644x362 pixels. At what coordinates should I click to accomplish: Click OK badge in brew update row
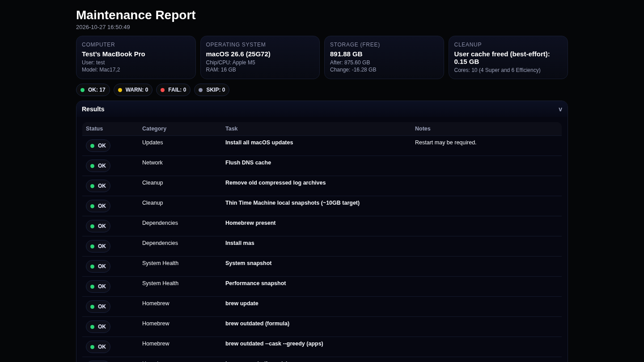click(98, 307)
